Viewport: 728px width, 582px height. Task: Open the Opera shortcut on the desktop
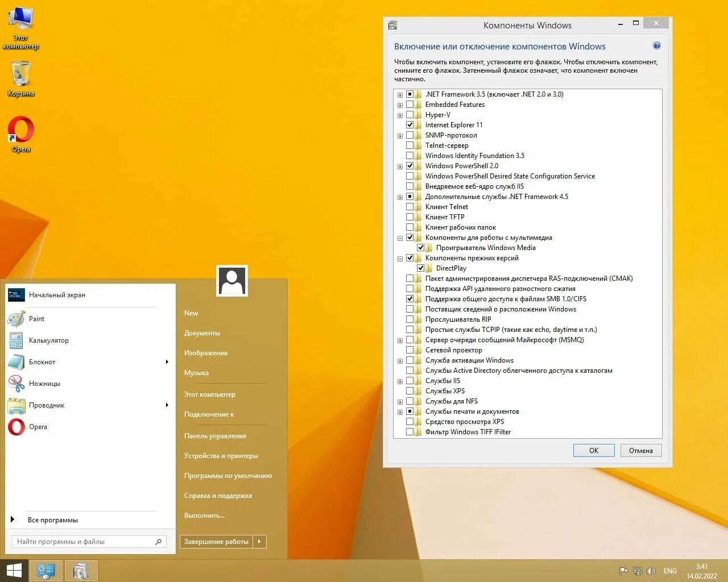[21, 134]
